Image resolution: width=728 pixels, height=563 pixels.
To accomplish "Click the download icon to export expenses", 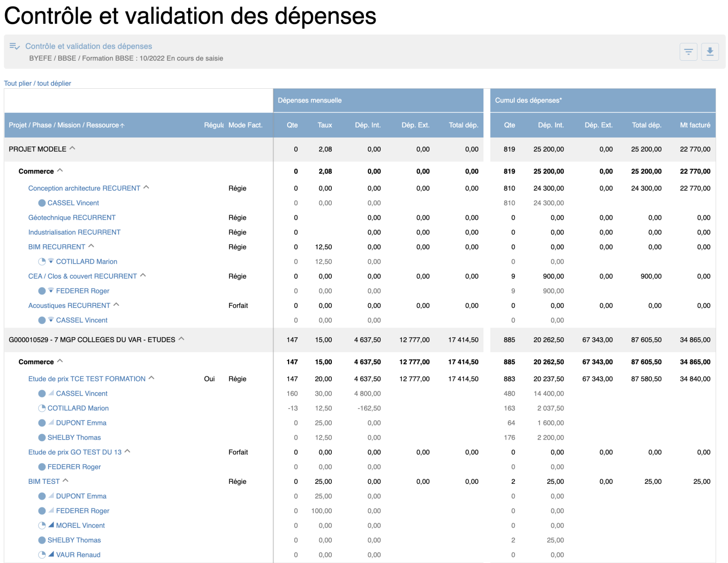I will pos(710,52).
